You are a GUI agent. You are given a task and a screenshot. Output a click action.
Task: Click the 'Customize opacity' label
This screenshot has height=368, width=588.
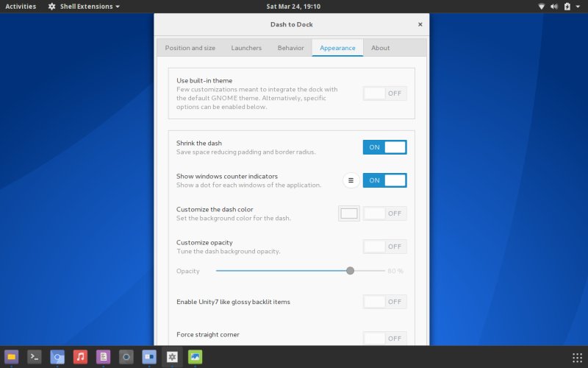[x=204, y=242]
